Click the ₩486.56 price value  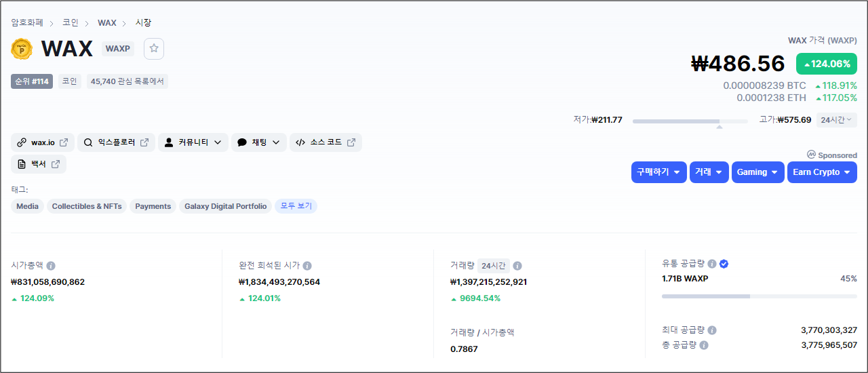(x=738, y=64)
